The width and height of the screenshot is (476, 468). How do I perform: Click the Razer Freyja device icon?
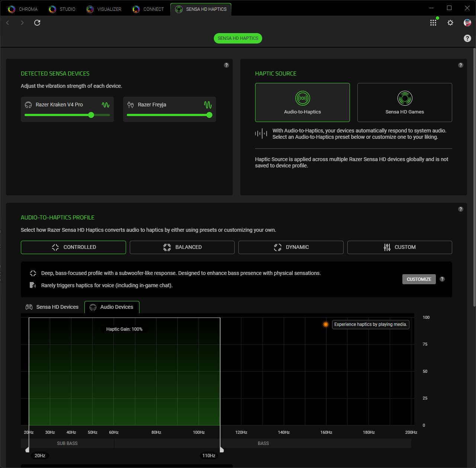(131, 105)
